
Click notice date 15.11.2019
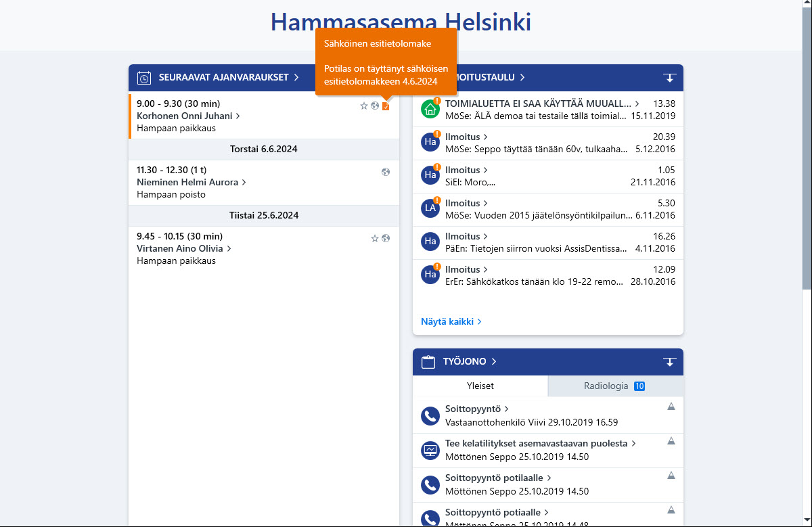pos(653,116)
